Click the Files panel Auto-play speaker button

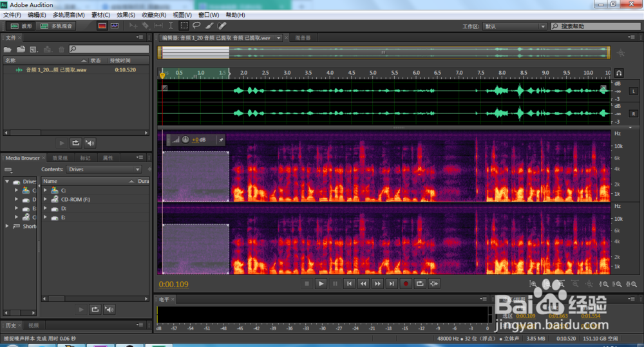click(x=90, y=143)
